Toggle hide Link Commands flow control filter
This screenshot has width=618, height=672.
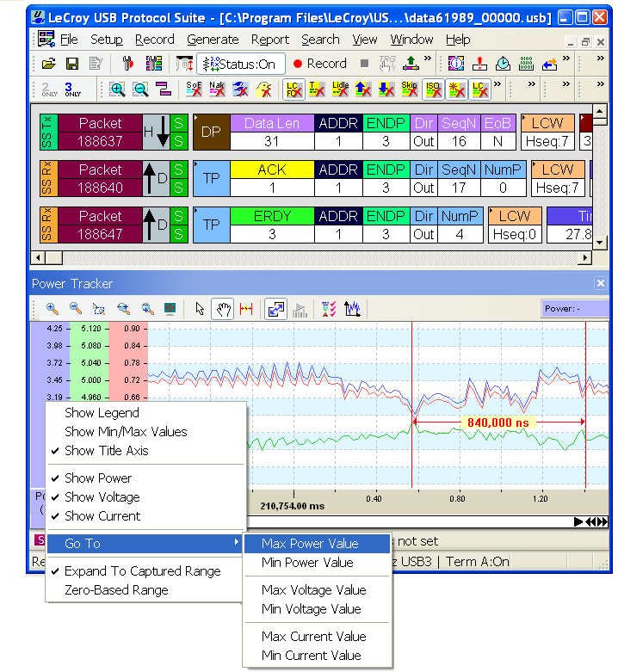click(294, 89)
